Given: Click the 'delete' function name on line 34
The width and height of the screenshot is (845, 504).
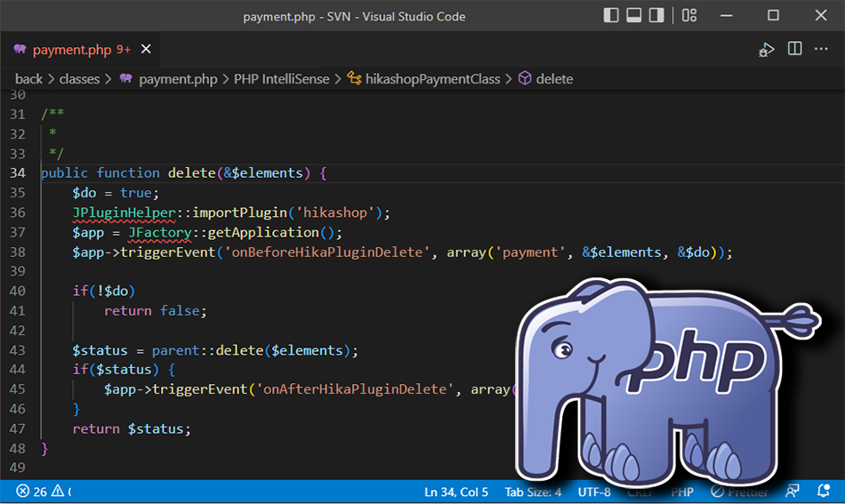Looking at the screenshot, I should (192, 172).
